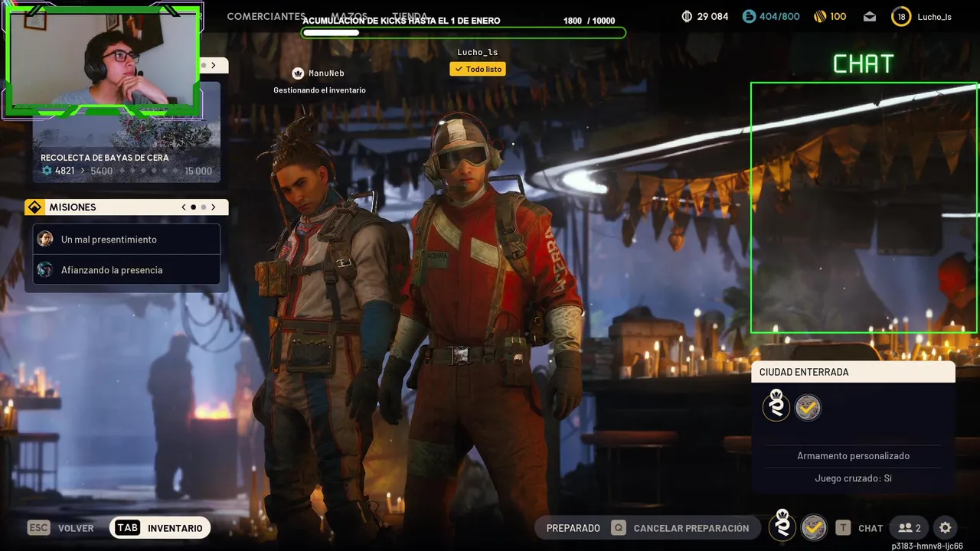Open the mail inbox envelope icon

pyautogui.click(x=870, y=16)
